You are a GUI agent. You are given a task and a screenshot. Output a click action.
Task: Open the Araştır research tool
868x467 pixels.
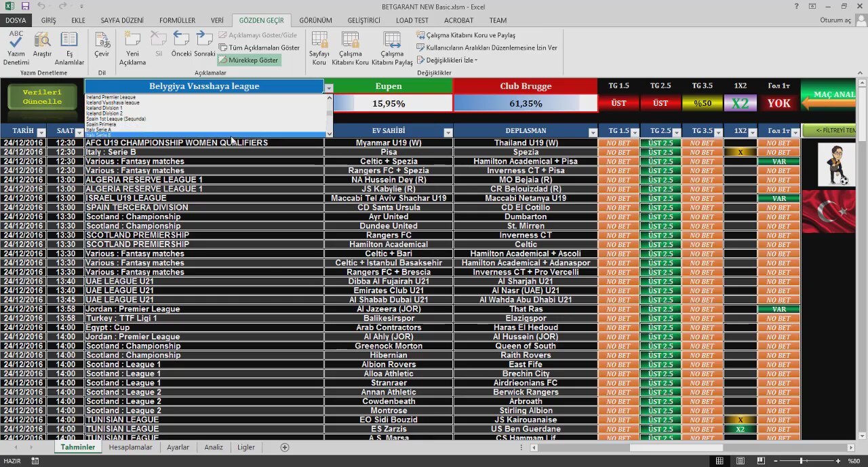[x=42, y=48]
